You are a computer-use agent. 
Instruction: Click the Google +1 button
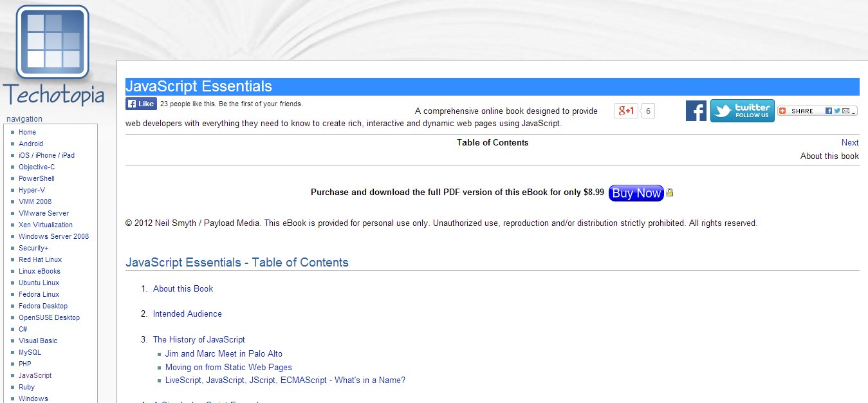click(x=626, y=111)
